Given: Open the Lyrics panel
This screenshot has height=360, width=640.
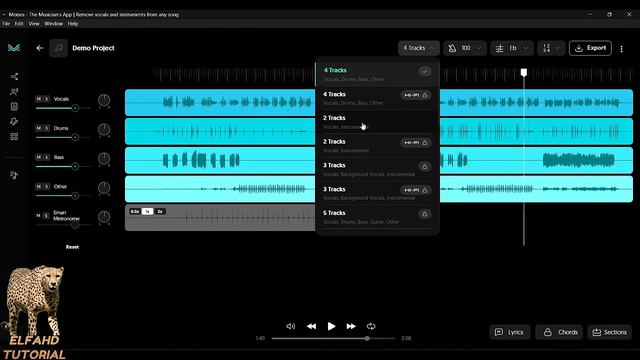Looking at the screenshot, I should 509,332.
